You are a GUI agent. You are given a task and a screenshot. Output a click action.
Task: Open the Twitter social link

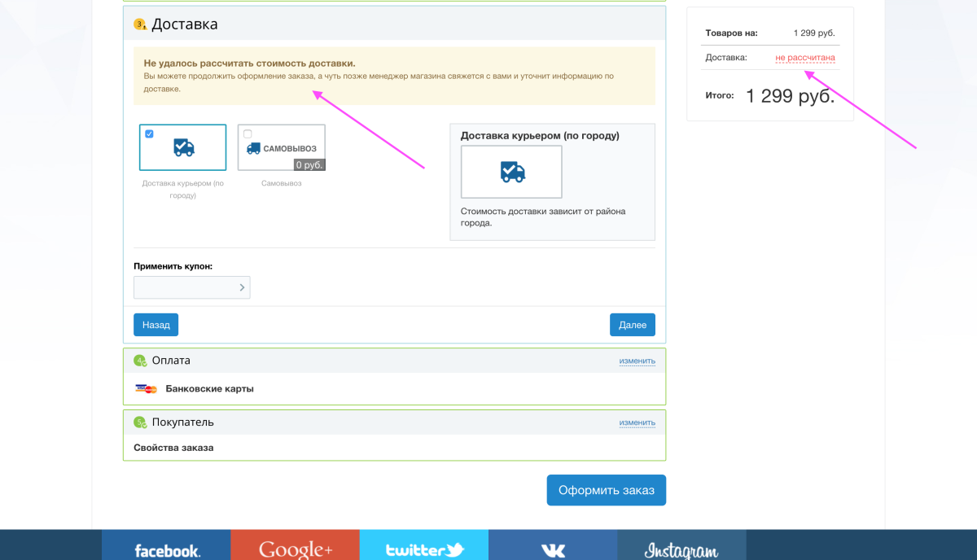click(x=423, y=549)
